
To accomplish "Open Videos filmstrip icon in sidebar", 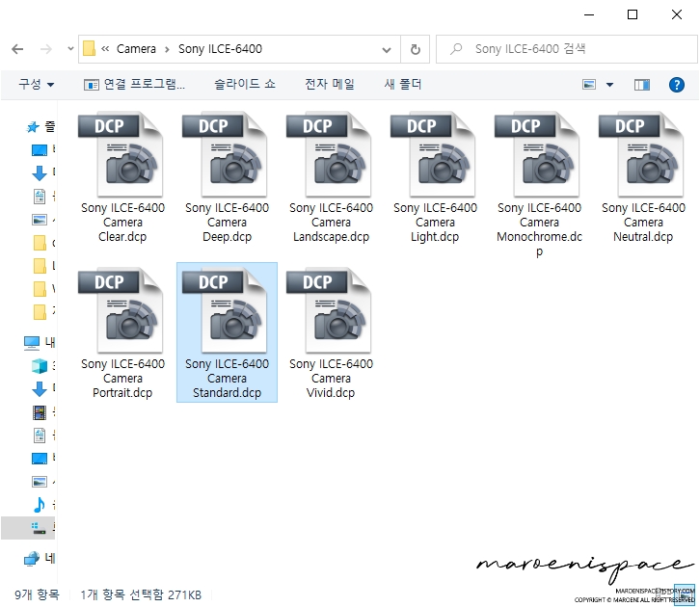I will click(40, 412).
